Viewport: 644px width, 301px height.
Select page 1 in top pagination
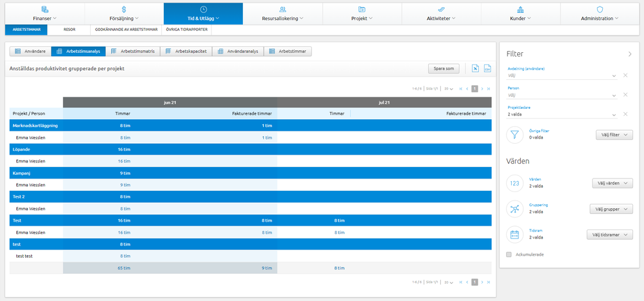[475, 89]
